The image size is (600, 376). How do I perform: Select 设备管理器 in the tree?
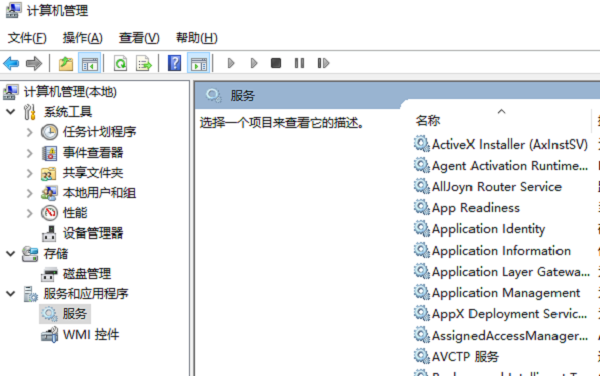93,233
